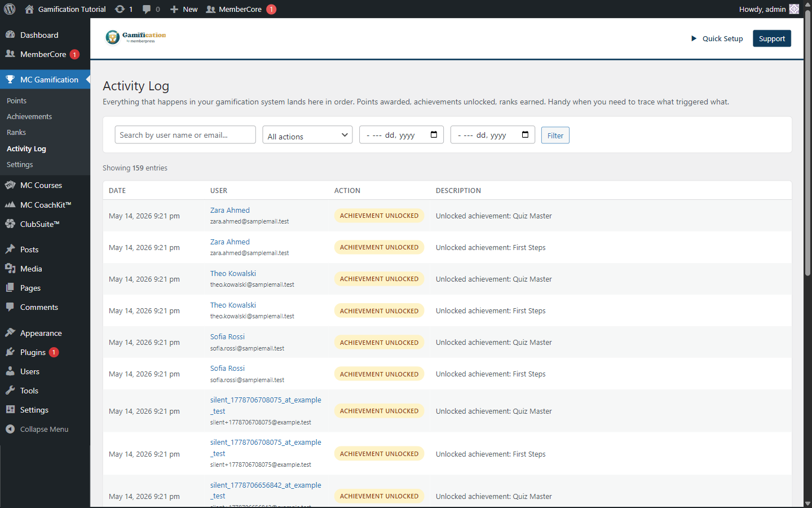Click zara.ahmed@samplemail.test in Quiz Master row
812x508 pixels.
tap(249, 221)
